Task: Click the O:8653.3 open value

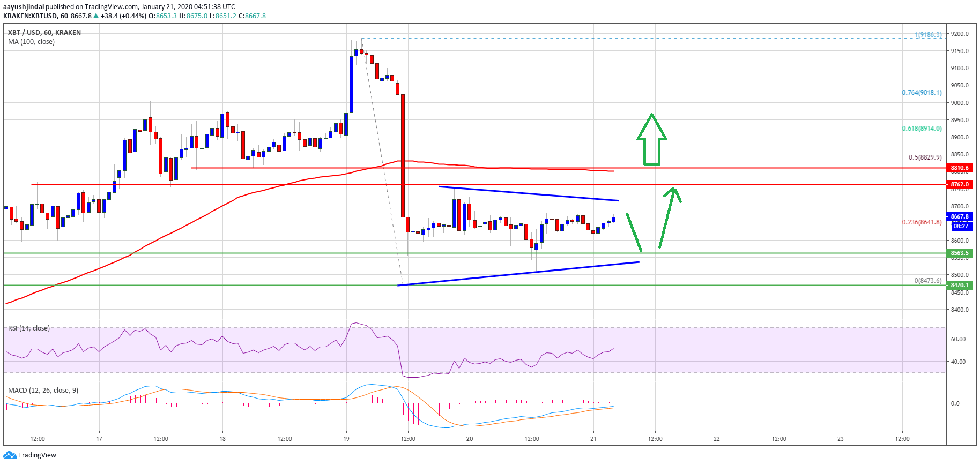Action: [x=162, y=16]
